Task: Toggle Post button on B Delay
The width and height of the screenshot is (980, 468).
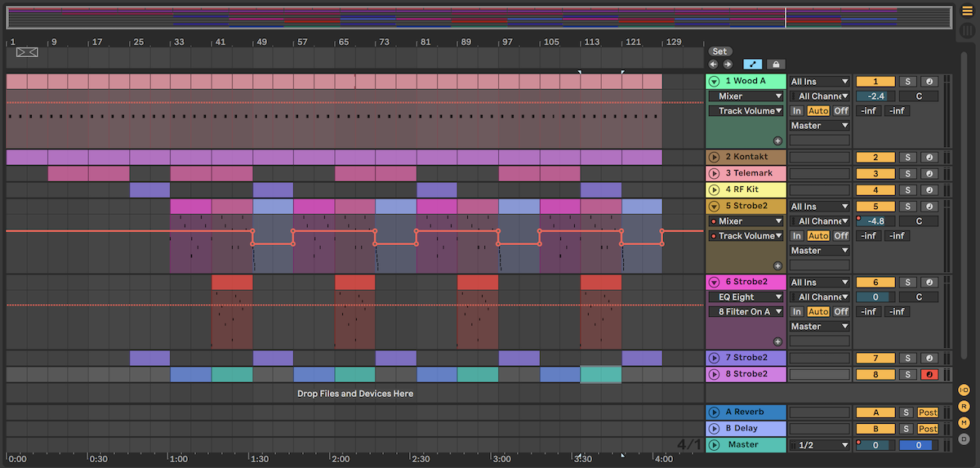Action: pyautogui.click(x=928, y=429)
